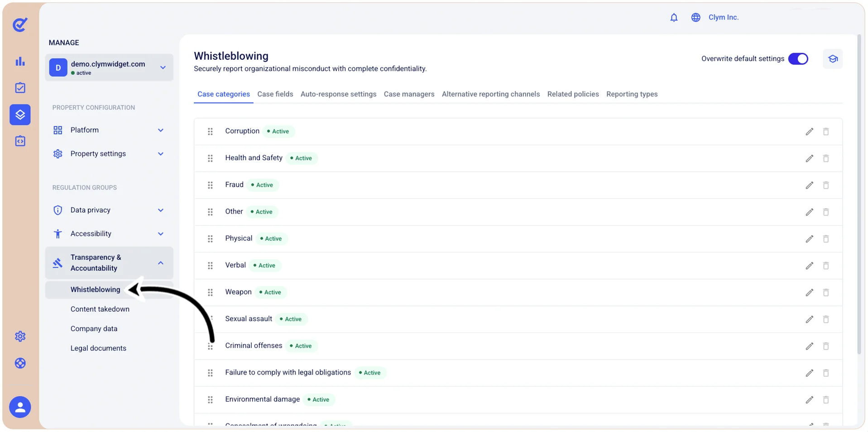
Task: Select the layers manage sidebar icon
Action: coord(20,114)
